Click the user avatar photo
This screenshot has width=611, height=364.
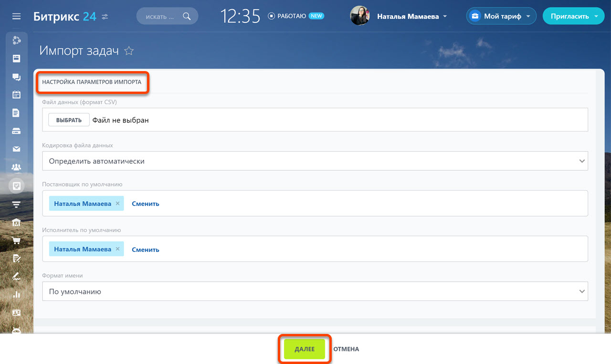(359, 16)
